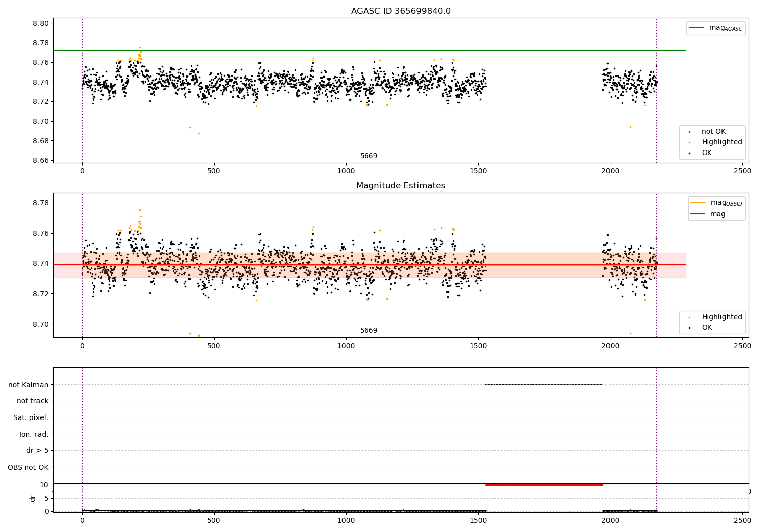Click the 8.66 y-axis tick of top plot

click(x=41, y=161)
